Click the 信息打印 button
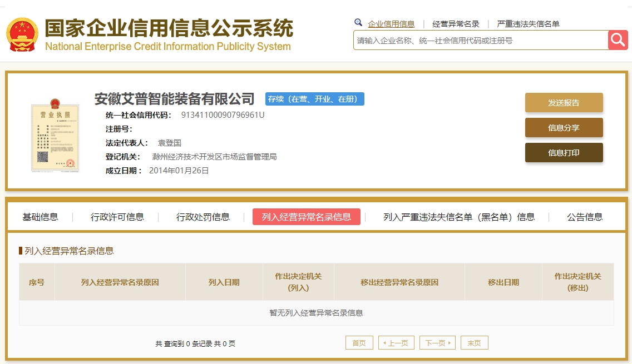The image size is (632, 364). [x=564, y=153]
